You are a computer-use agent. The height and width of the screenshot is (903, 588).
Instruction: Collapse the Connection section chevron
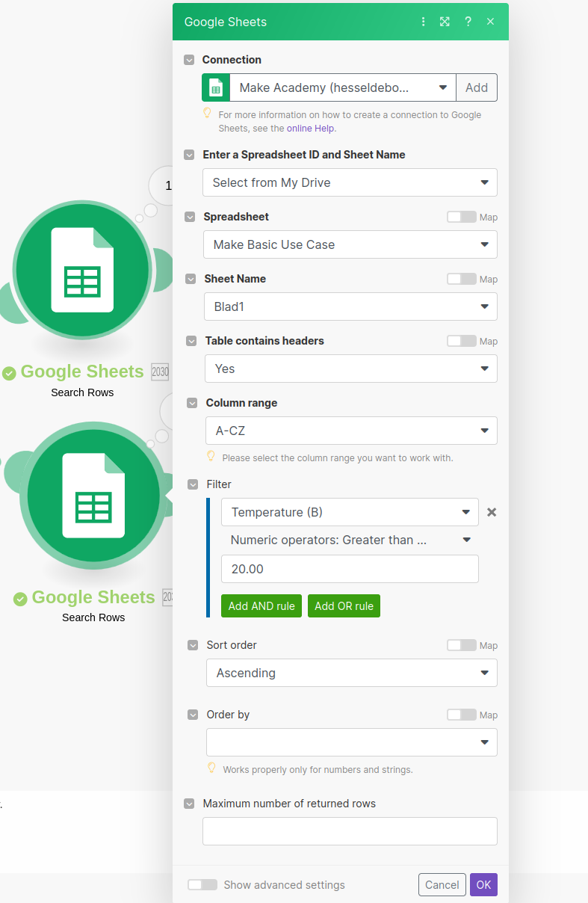click(x=189, y=60)
